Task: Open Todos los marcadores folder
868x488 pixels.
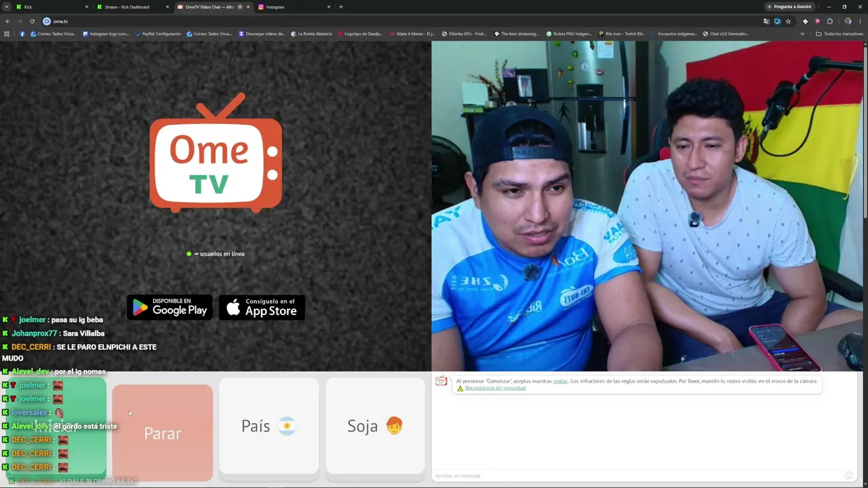Action: coord(840,34)
